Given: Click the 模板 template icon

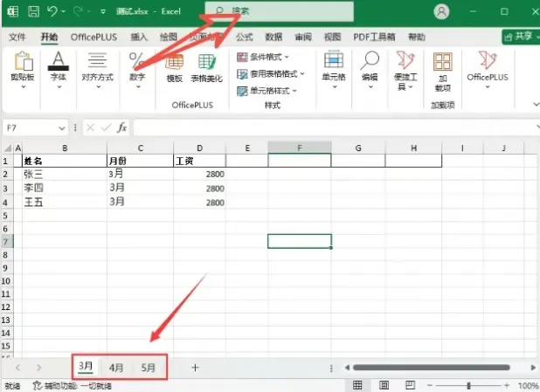Looking at the screenshot, I should click(175, 69).
